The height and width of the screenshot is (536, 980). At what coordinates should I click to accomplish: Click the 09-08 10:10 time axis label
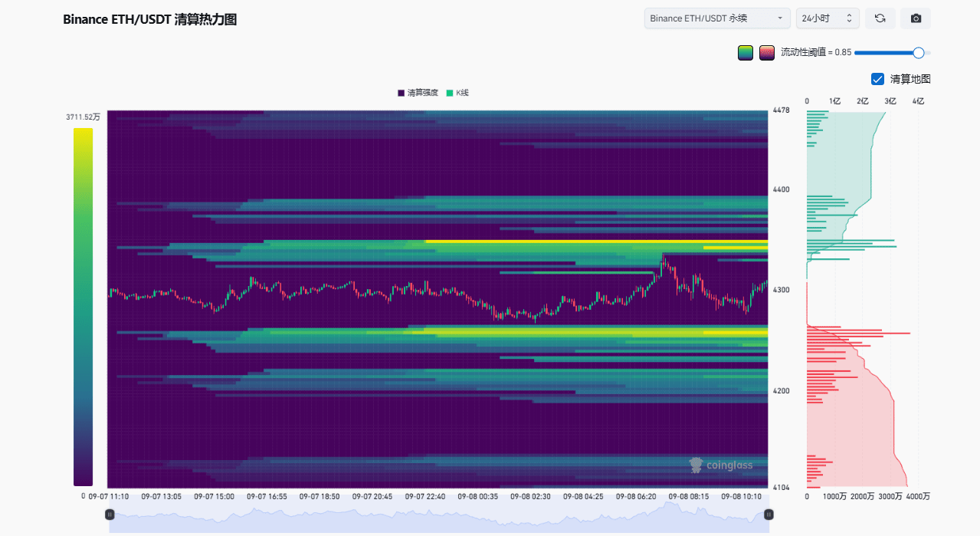741,496
